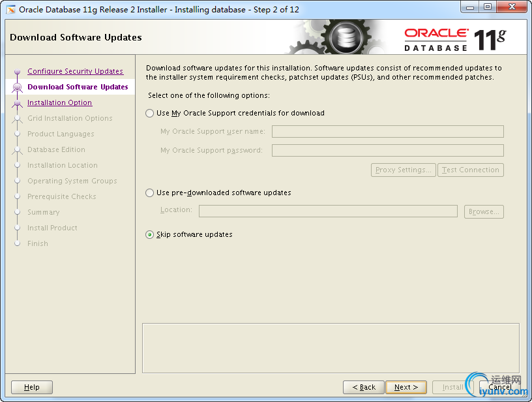
Task: Click the Install button
Action: point(452,387)
